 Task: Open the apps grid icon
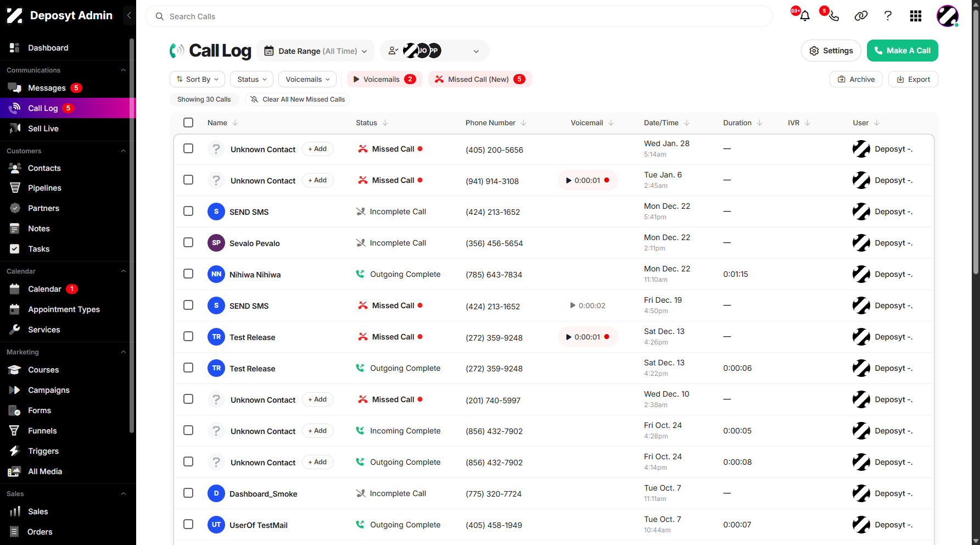915,16
